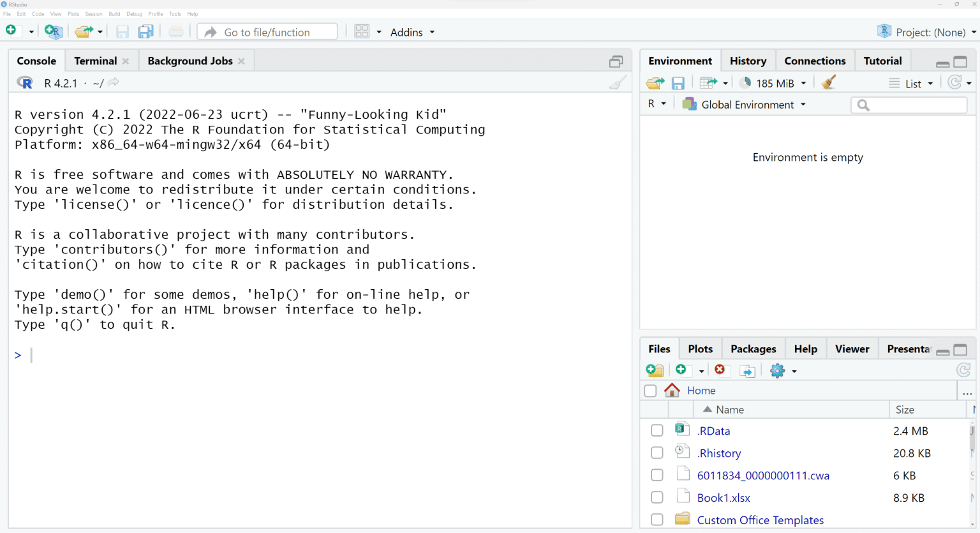Select the Book1.xlsx checkbox
The height and width of the screenshot is (533, 980).
(x=657, y=498)
